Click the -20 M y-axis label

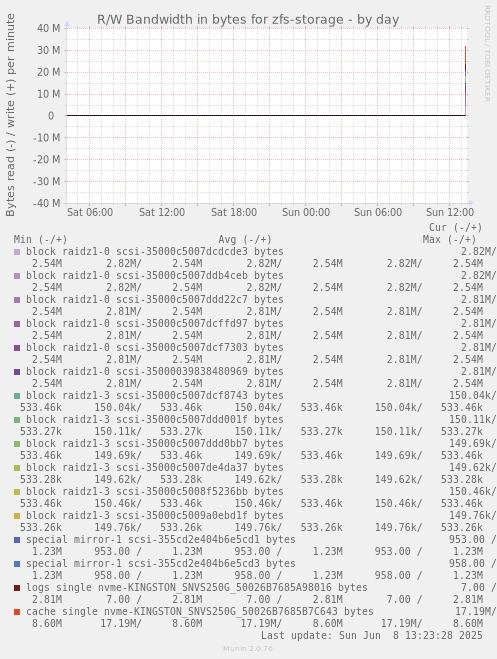click(47, 159)
